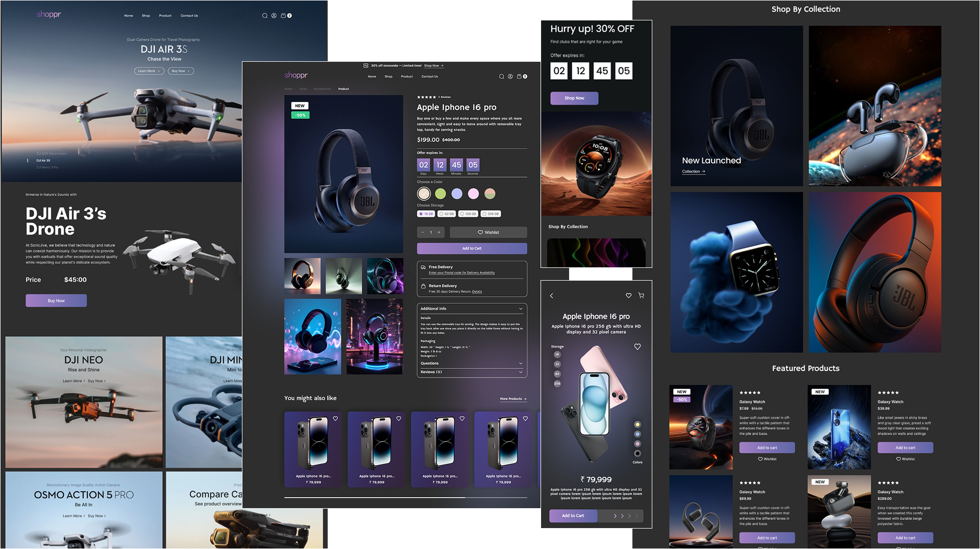Choose 64 storage on the mobile screen
Viewport: 980px width, 549px height.
tap(557, 374)
